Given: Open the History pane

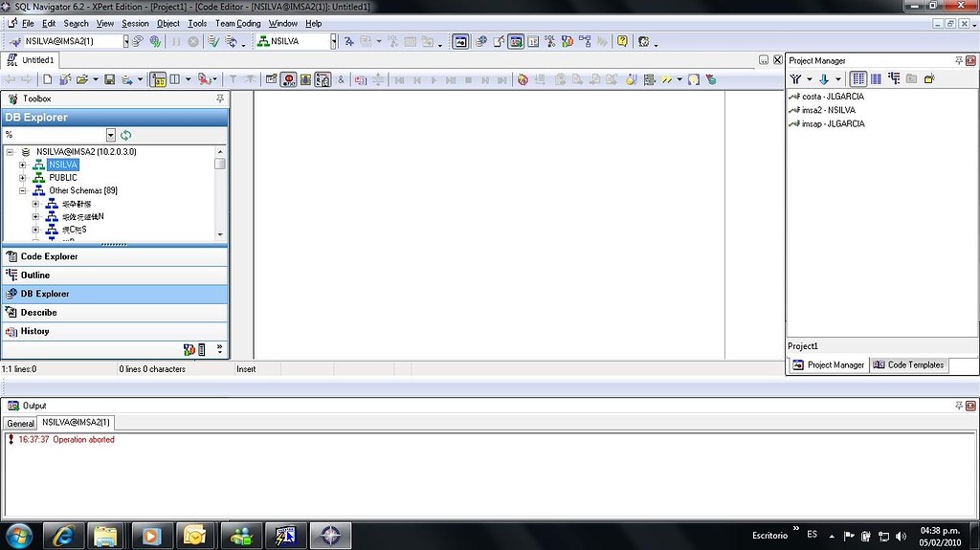Looking at the screenshot, I should [x=116, y=331].
